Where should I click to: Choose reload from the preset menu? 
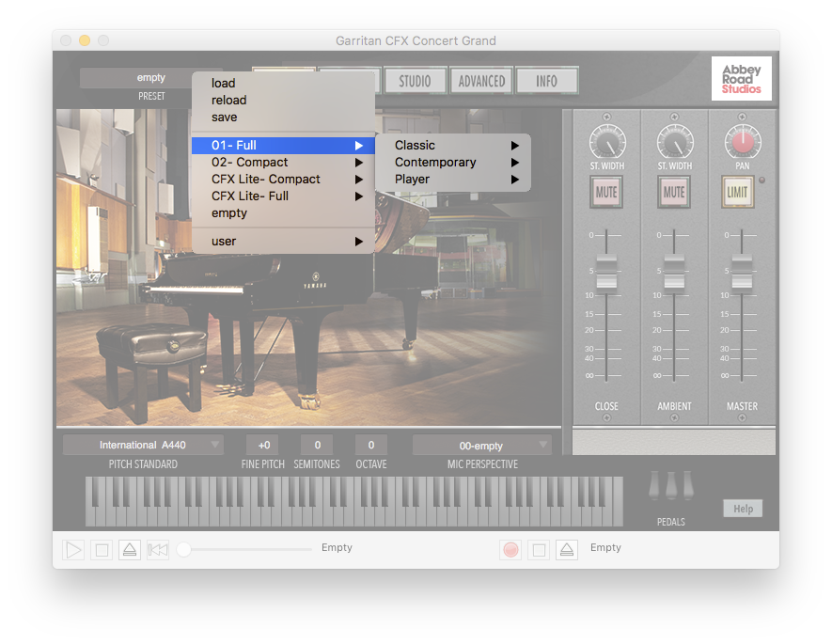click(x=283, y=101)
